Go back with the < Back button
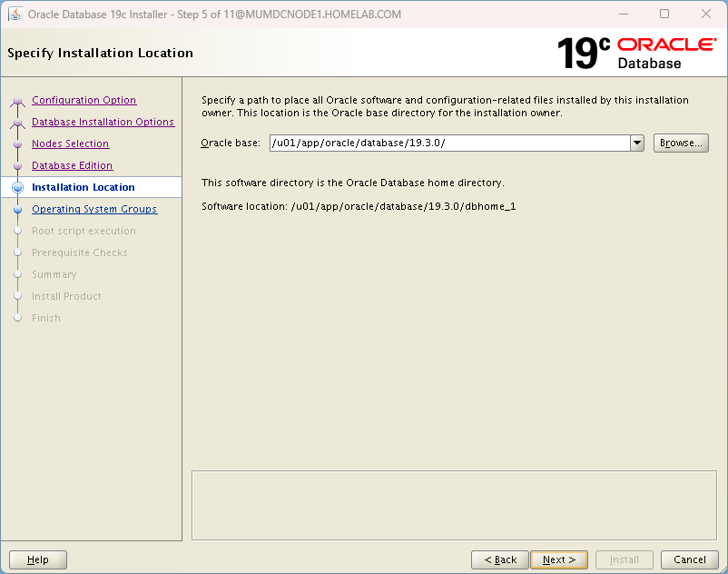 [499, 560]
